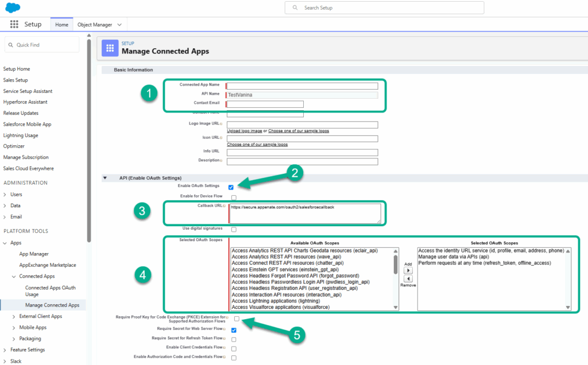Expand the Packaging node
This screenshot has height=365, width=588.
click(x=14, y=339)
